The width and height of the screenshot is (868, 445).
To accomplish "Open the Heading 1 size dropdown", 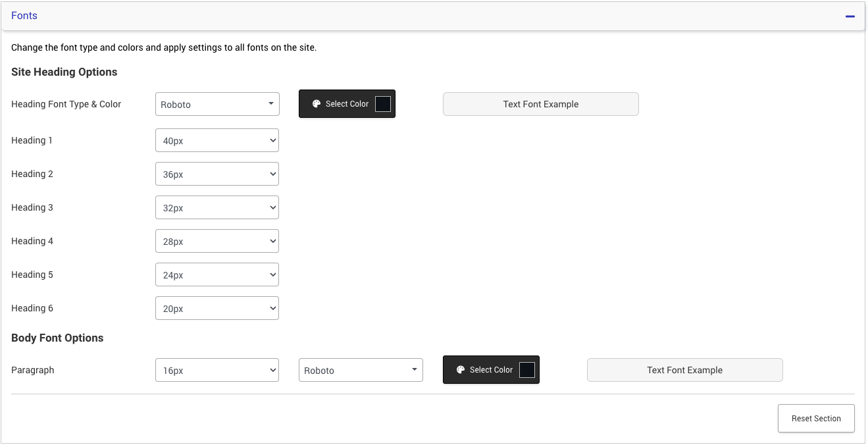I will 217,140.
